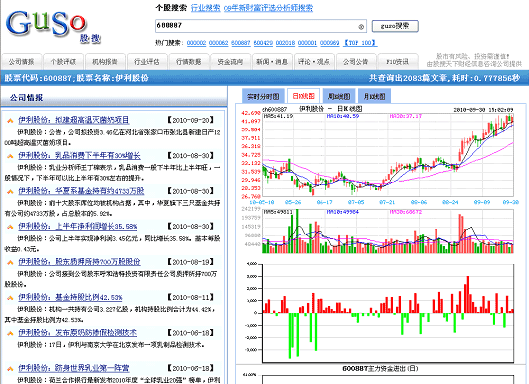Open article 伊利股份:乳品消费下半年有30%增长
The height and width of the screenshot is (384, 529).
[79, 156]
